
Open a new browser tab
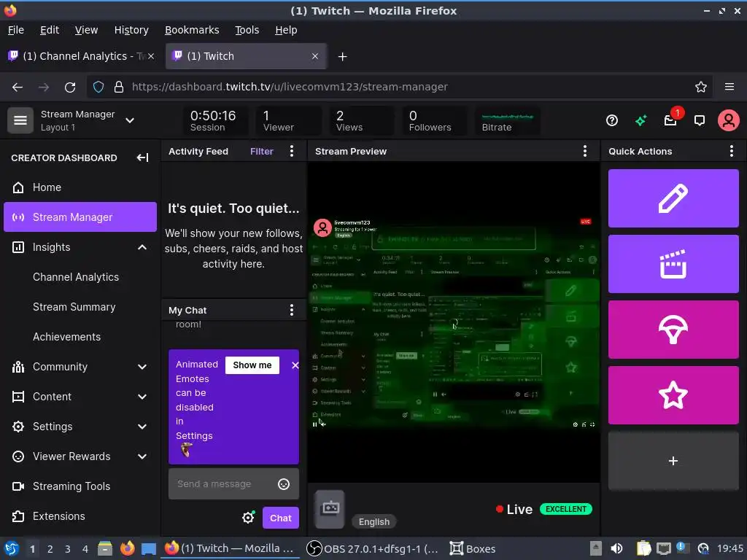click(x=342, y=57)
